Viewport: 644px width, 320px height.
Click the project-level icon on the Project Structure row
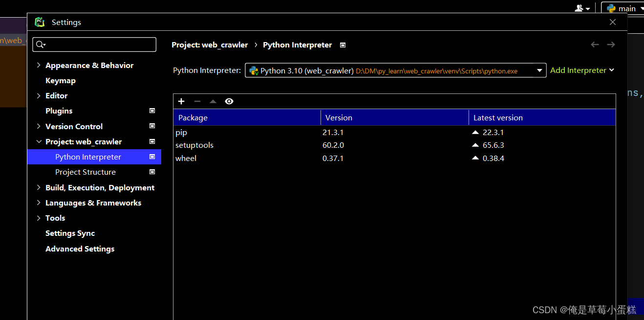tap(152, 172)
